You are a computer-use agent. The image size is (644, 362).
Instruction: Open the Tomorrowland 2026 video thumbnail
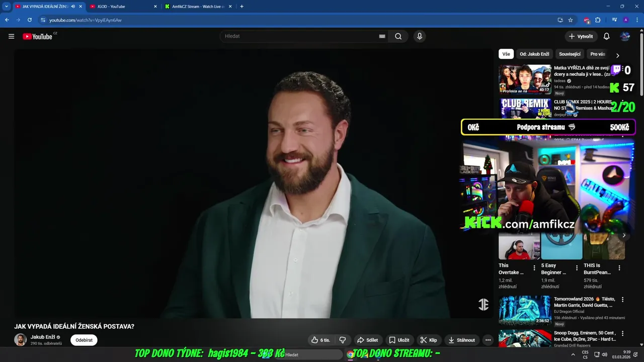(x=525, y=310)
